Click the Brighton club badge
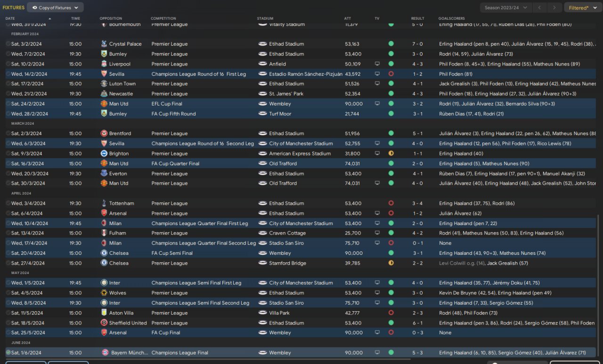The image size is (603, 364). pyautogui.click(x=104, y=154)
